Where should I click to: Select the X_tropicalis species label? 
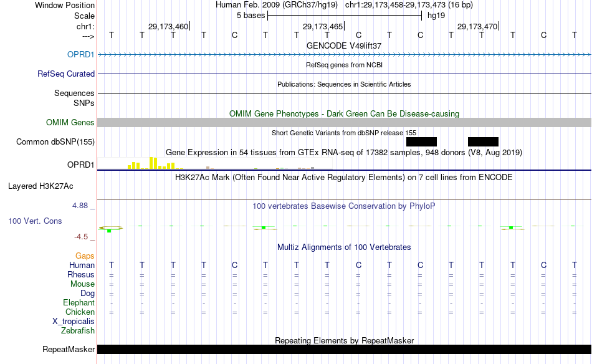[x=74, y=322]
